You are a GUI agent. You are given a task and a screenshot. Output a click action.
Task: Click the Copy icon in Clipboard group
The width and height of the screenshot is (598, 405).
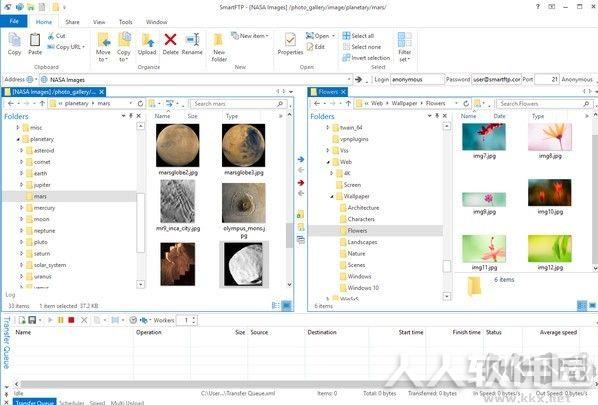[x=14, y=40]
